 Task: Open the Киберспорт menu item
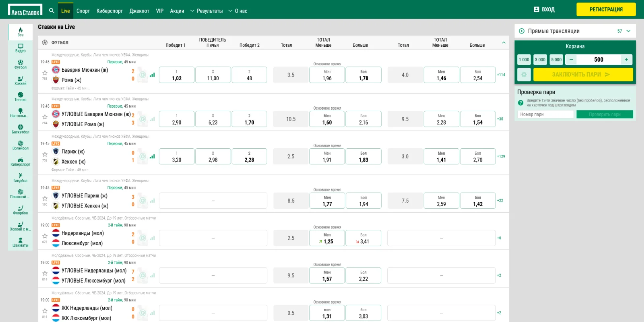pyautogui.click(x=109, y=11)
